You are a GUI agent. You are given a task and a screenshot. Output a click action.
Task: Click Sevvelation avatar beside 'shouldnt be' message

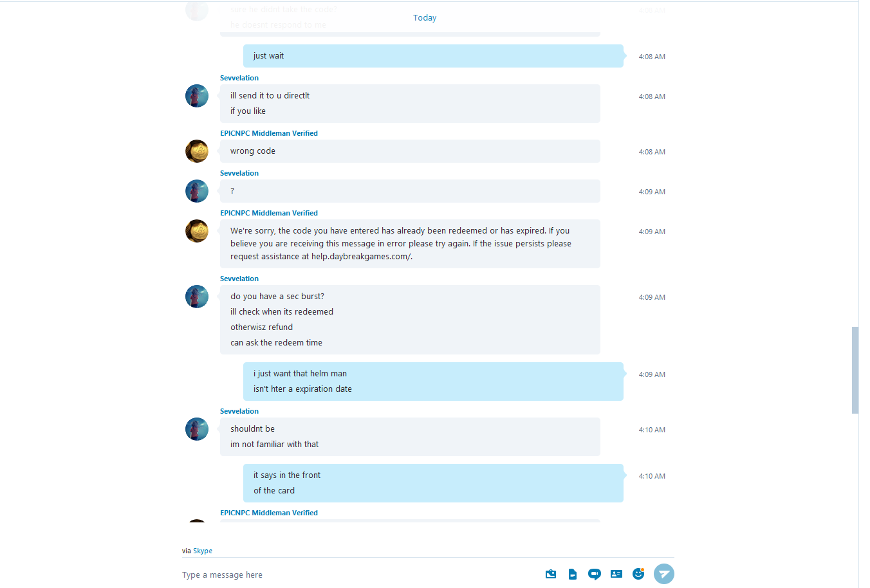[x=197, y=429]
